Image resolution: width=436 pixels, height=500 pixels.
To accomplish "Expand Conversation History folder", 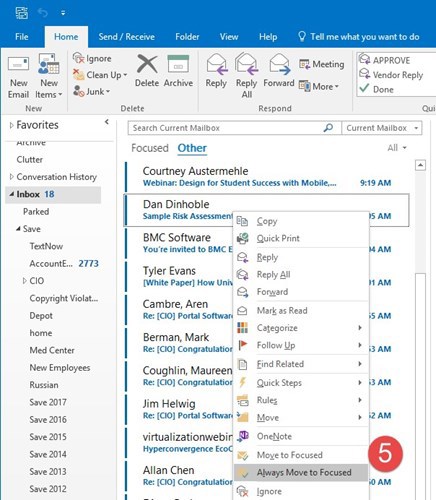I will (x=12, y=176).
